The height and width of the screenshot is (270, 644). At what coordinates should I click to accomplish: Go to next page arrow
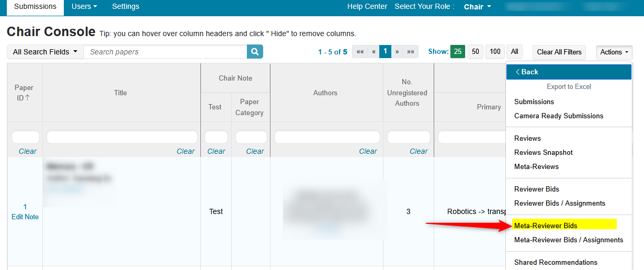point(397,52)
